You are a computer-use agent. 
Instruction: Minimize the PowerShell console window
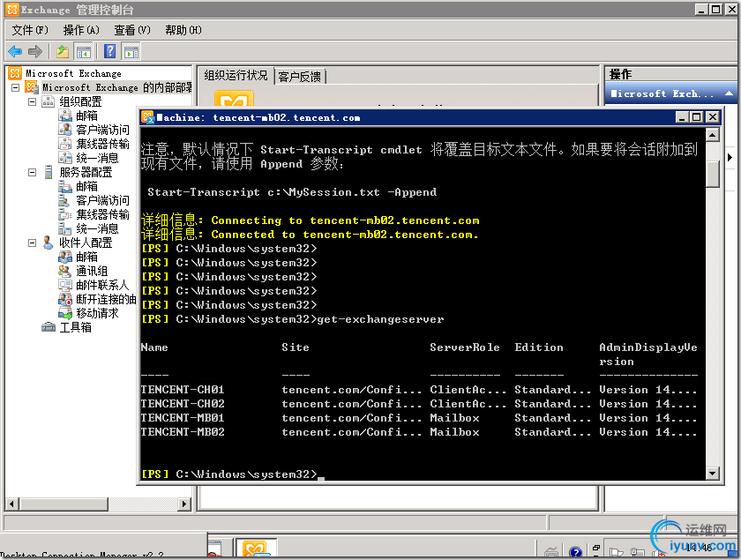682,117
